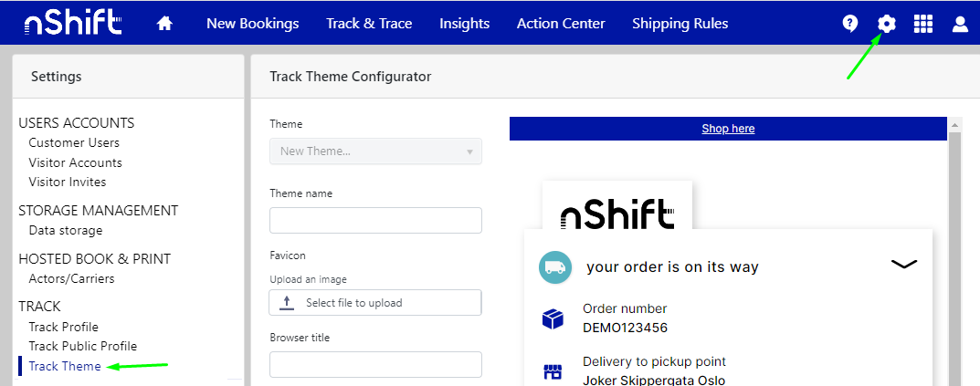980x386 pixels.
Task: Select Track Public Profile setting
Action: point(82,347)
